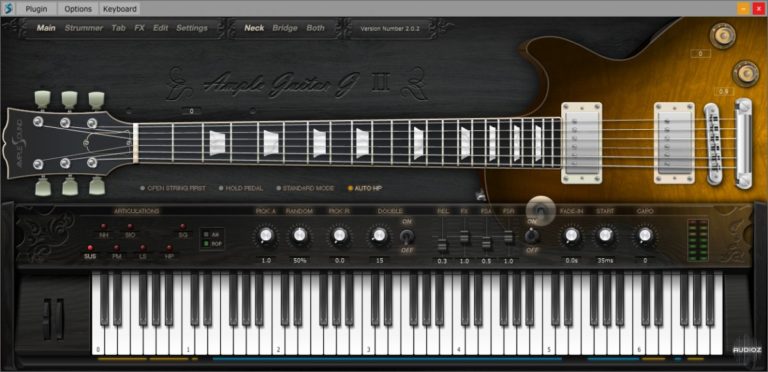
Task: Open the Plugin menu
Action: point(36,9)
